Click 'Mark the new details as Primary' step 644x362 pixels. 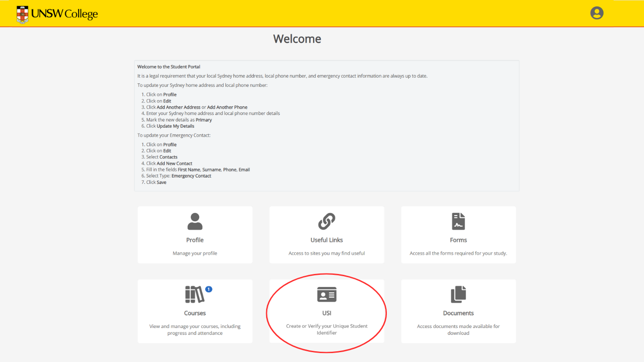pos(179,120)
